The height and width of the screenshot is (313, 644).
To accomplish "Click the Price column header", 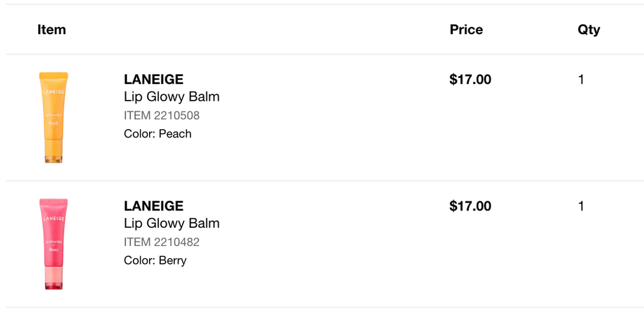I will coord(466,29).
